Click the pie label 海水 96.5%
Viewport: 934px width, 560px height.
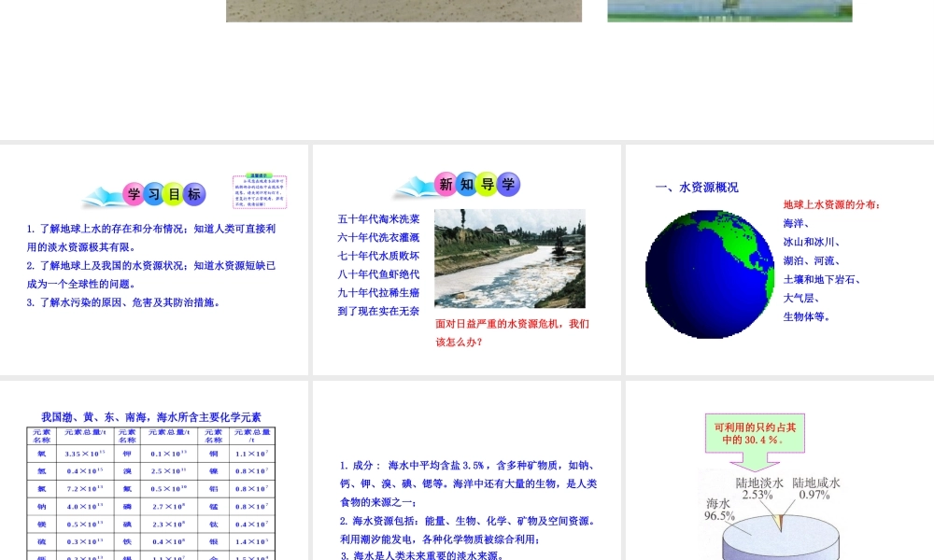pyautogui.click(x=719, y=510)
